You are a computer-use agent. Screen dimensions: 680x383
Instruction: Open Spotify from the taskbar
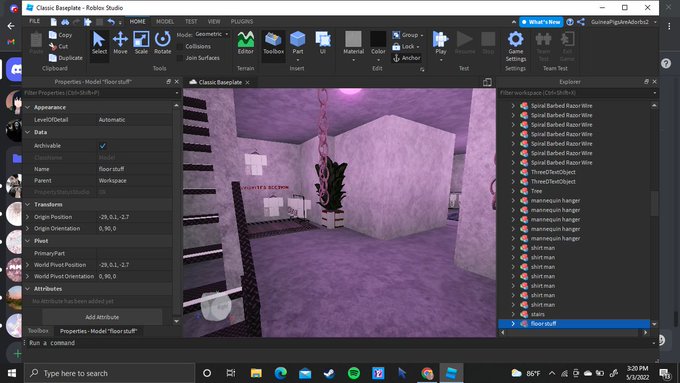(x=354, y=373)
